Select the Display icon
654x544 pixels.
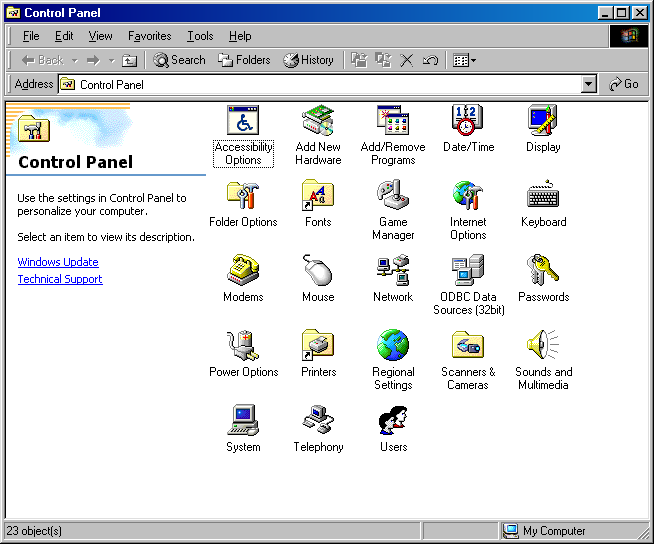(x=543, y=121)
